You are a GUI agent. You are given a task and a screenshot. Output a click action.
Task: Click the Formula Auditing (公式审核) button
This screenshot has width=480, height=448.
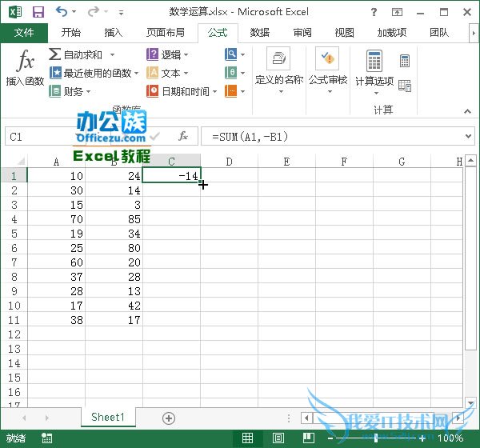[x=328, y=72]
